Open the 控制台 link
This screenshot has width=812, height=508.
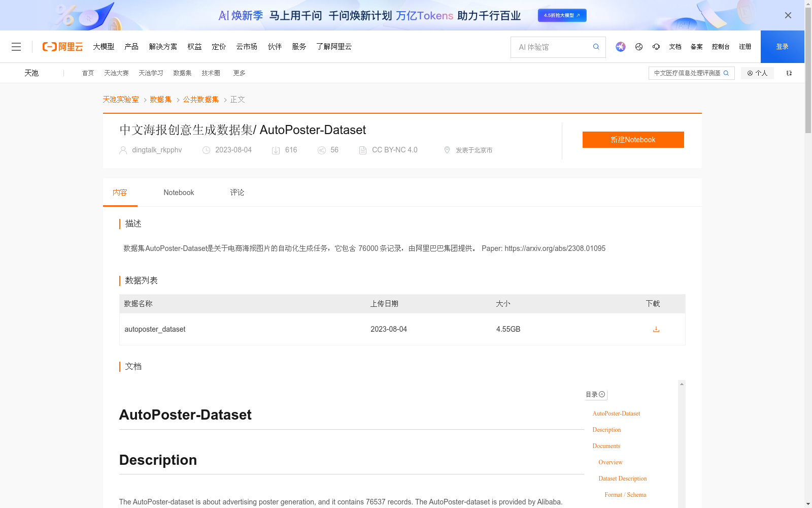(721, 47)
